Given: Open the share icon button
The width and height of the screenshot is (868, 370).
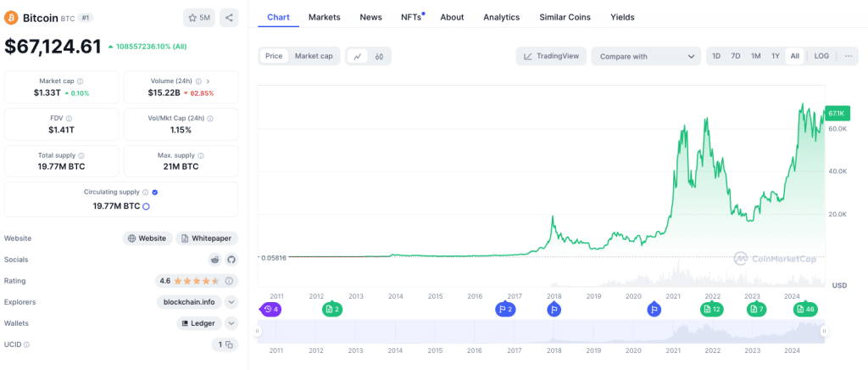Looking at the screenshot, I should click(229, 18).
